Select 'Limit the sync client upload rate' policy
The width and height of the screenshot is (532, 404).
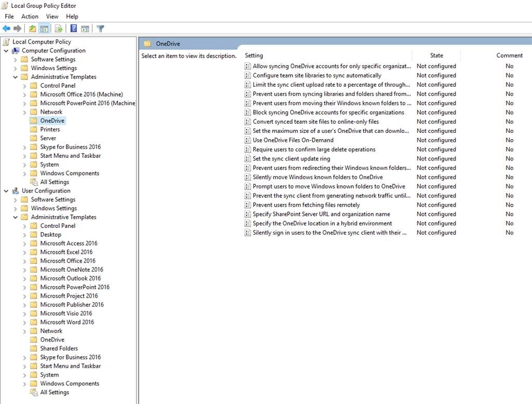(331, 85)
